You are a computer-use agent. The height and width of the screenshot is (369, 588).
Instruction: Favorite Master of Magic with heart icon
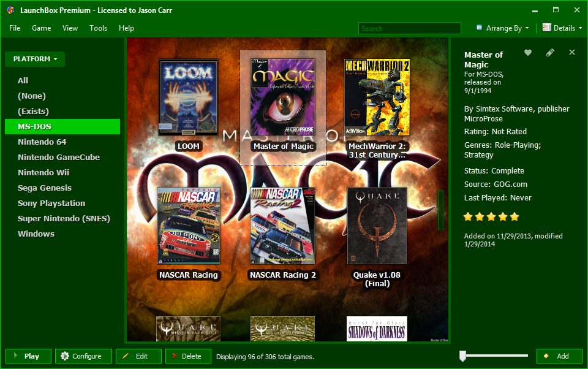[527, 53]
